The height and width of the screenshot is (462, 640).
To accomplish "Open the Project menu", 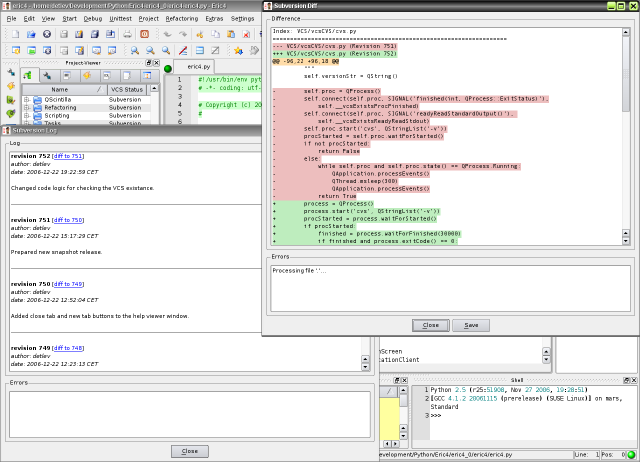I will [x=149, y=18].
